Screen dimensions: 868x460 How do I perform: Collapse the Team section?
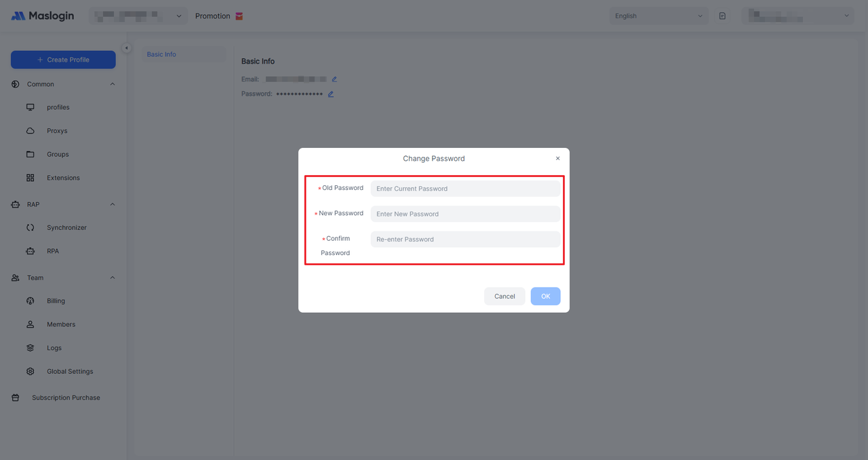pos(113,277)
